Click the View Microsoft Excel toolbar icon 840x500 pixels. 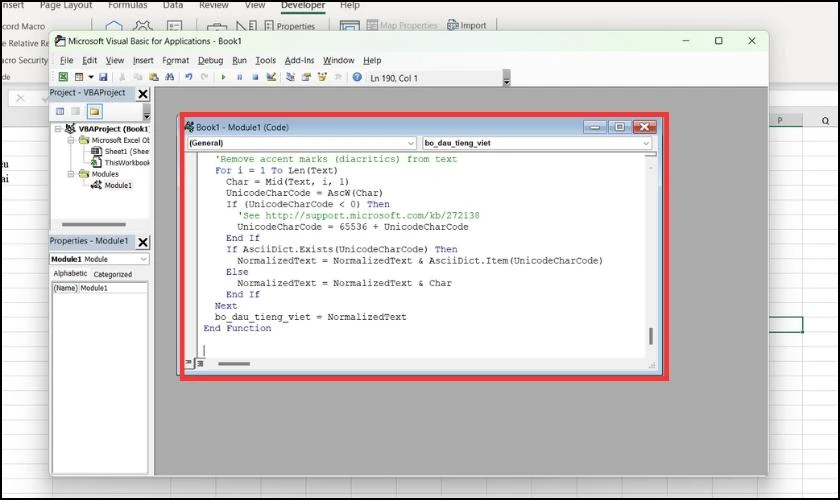(63, 77)
